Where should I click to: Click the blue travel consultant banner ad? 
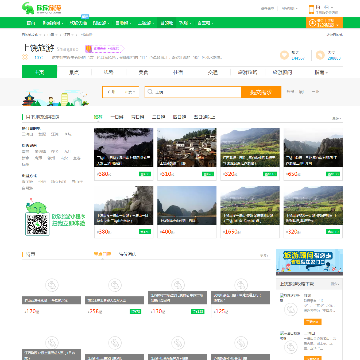(x=309, y=262)
